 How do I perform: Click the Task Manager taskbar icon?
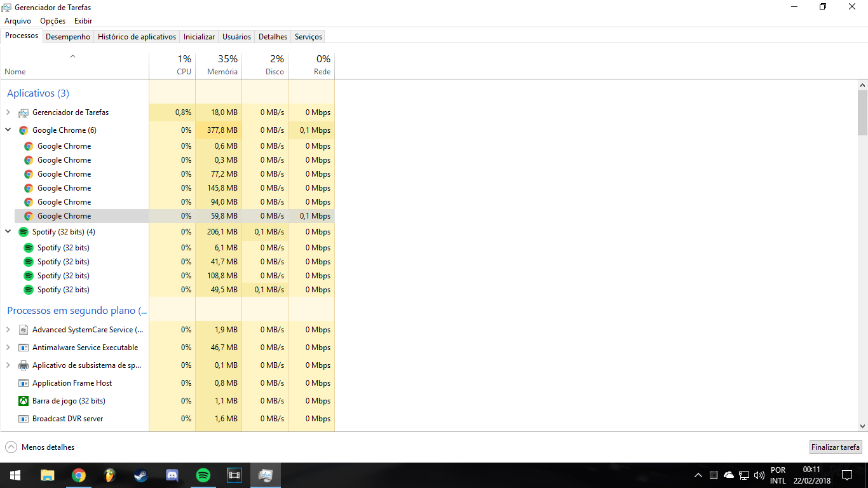click(x=266, y=475)
